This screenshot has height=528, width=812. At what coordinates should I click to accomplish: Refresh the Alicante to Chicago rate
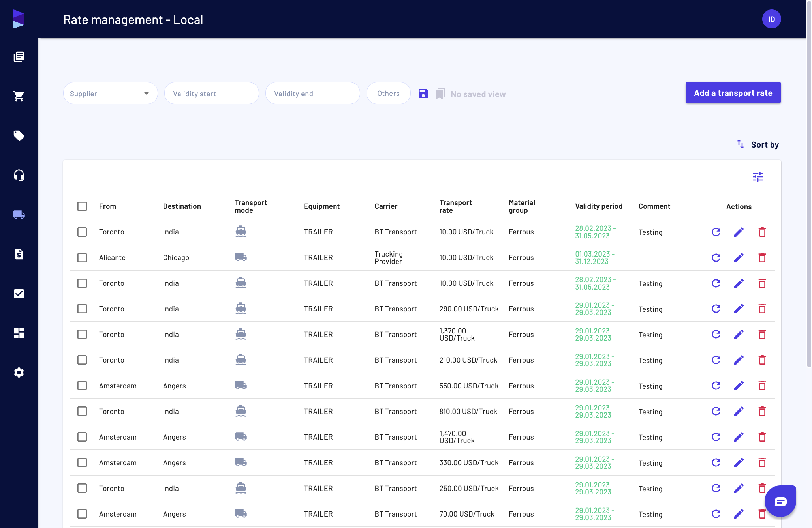(716, 258)
